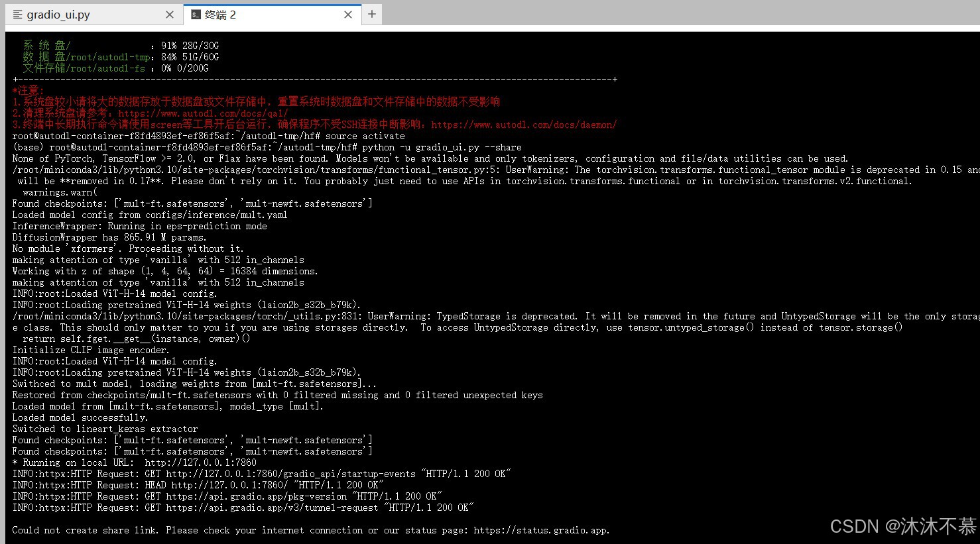Open the autodl daemon documentation link
This screenshot has height=544, width=980.
524,124
